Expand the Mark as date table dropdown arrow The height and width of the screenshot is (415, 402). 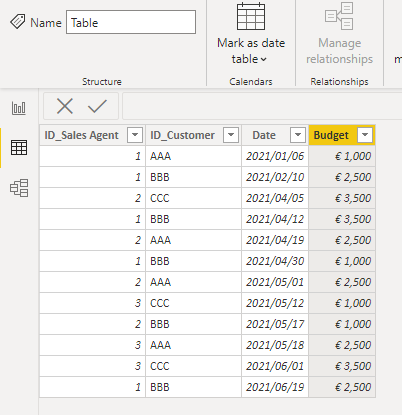point(264,59)
